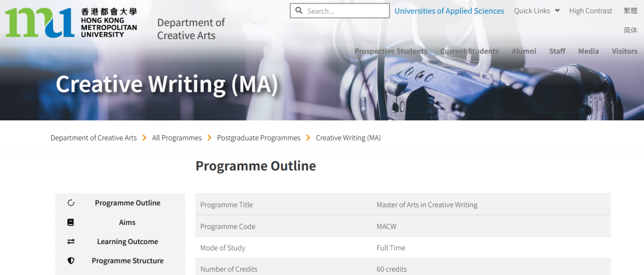Image resolution: width=644 pixels, height=275 pixels.
Task: Go to All Programmes breadcrumb
Action: 177,137
